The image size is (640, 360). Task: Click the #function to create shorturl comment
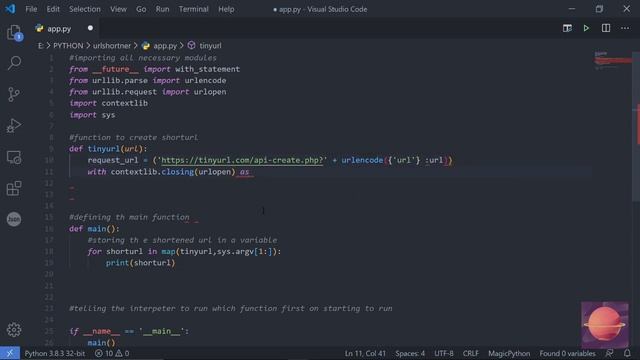(133, 138)
